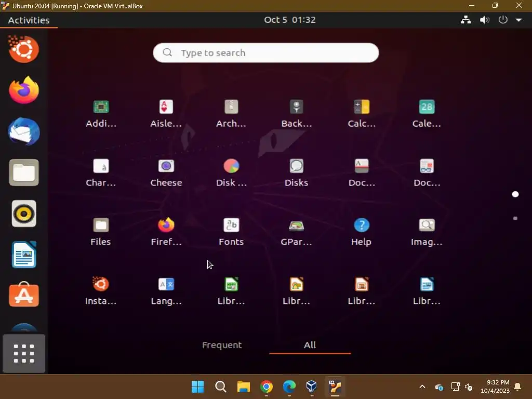The image size is (532, 399).
Task: Switch to the Frequent tab
Action: pos(222,345)
